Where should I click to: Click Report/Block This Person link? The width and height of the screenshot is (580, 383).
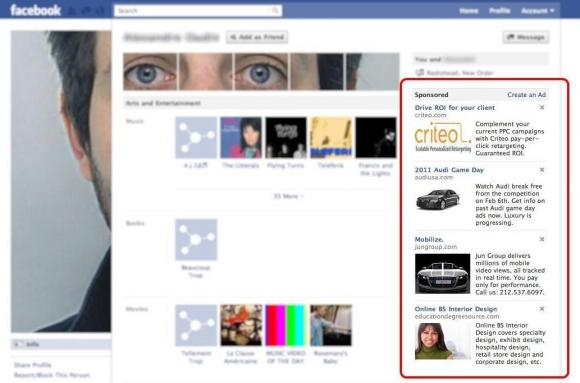click(x=52, y=375)
